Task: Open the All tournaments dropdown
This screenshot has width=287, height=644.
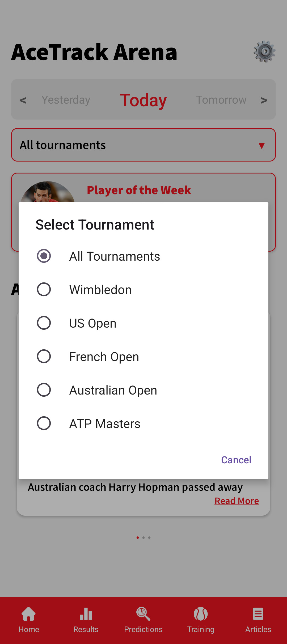Action: [x=143, y=145]
